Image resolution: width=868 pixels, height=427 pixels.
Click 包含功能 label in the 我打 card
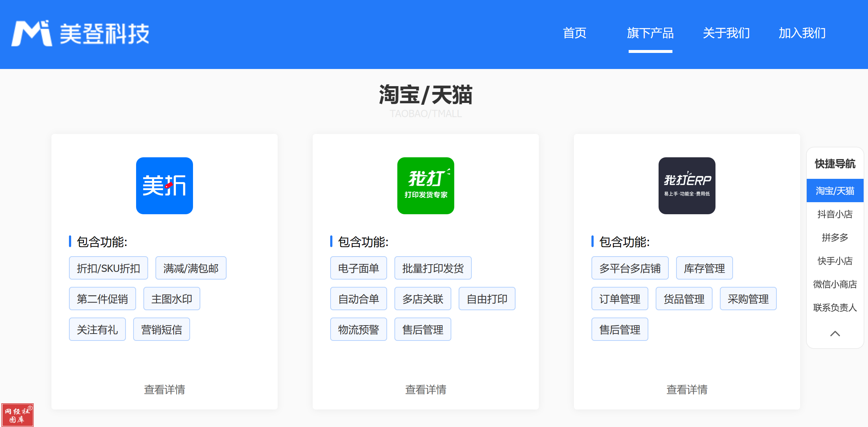(x=363, y=242)
